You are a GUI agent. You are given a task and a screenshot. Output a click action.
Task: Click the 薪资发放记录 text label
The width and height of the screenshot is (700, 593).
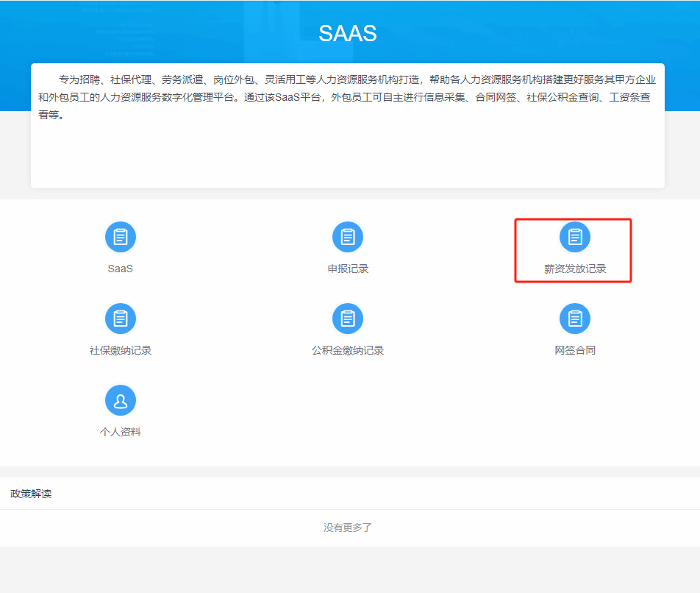pos(575,269)
